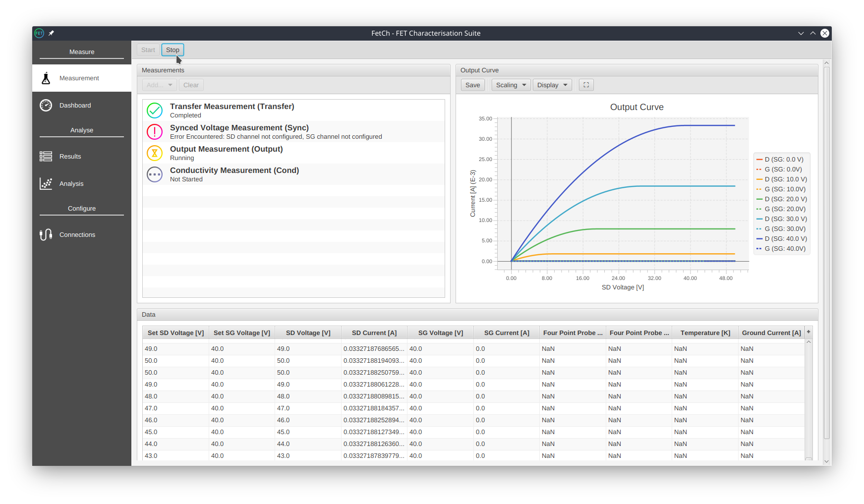
Task: Click the SG Current [A] column header
Action: coord(507,333)
